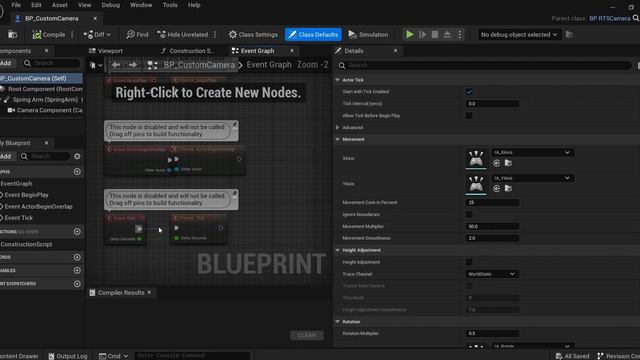Click the frame skip playback button
The image size is (640, 360).
[422, 35]
